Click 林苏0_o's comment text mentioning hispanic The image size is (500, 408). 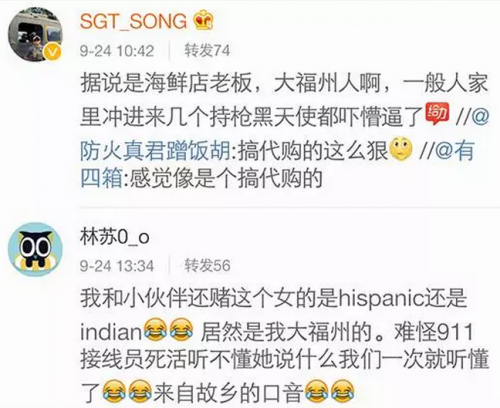(x=284, y=346)
